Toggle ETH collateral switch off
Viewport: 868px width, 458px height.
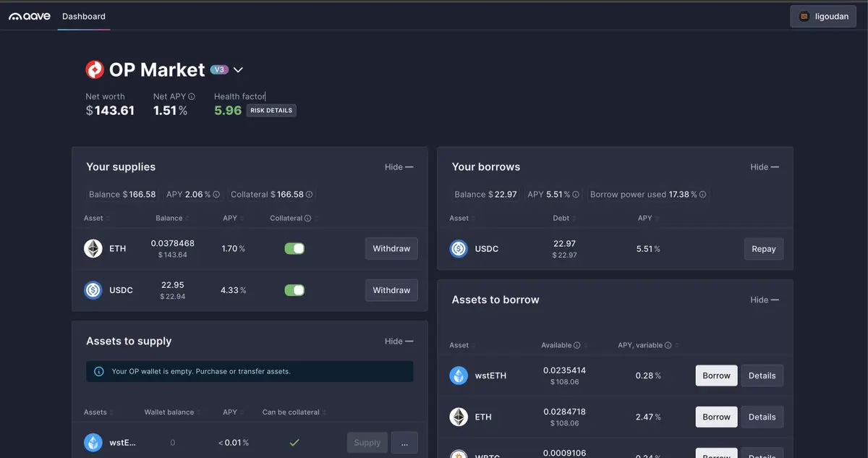coord(294,249)
